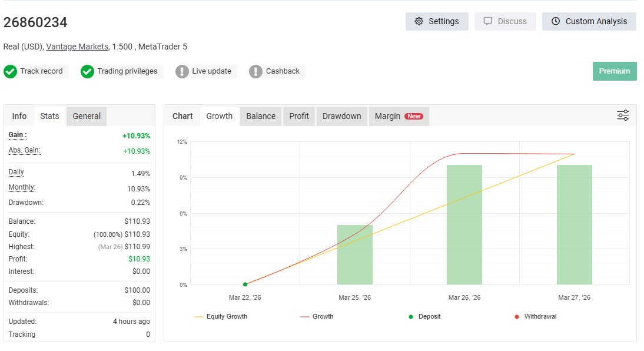Click the green Premium button
Image resolution: width=644 pixels, height=351 pixels.
pyautogui.click(x=614, y=71)
